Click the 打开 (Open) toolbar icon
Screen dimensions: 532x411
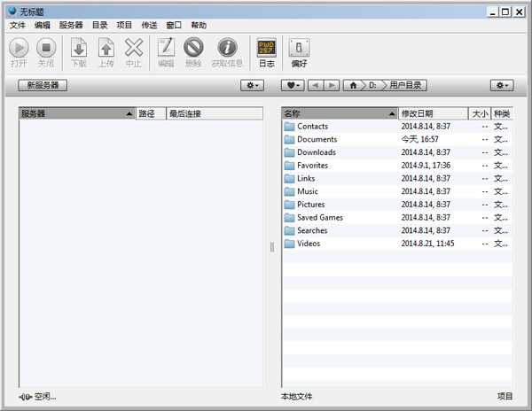click(x=19, y=48)
